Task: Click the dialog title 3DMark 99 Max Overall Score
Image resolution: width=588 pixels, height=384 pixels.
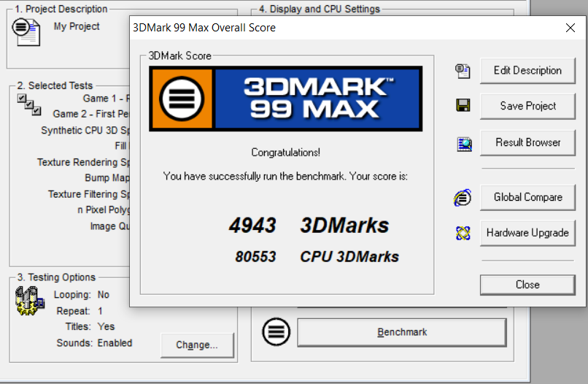Action: coord(204,28)
